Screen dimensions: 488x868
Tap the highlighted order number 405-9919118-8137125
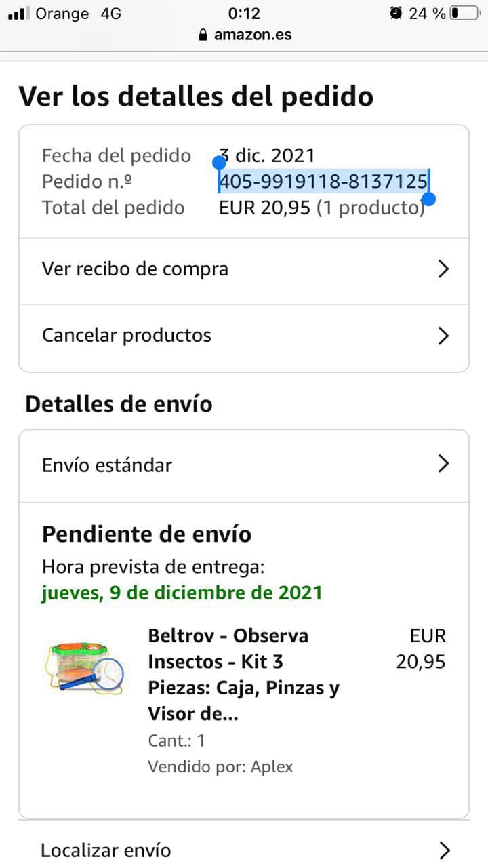[x=323, y=182]
